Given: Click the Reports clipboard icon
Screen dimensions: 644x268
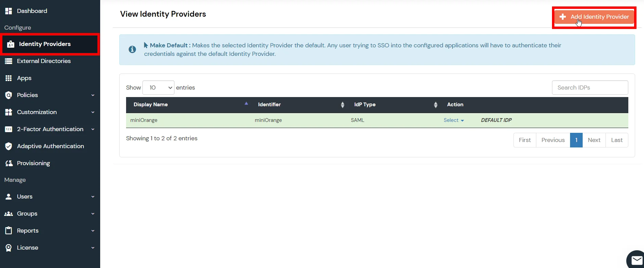Looking at the screenshot, I should click(x=9, y=231).
